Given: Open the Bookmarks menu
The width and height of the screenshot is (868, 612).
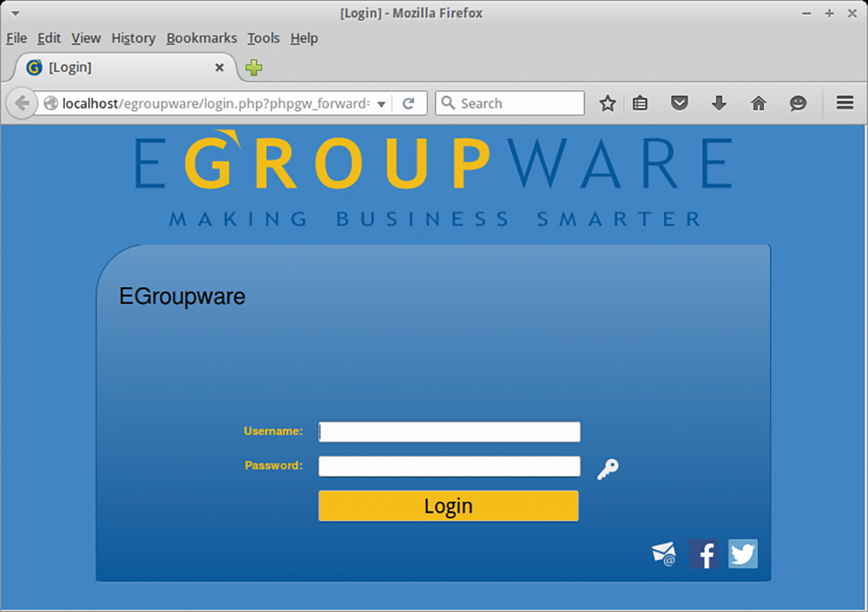Looking at the screenshot, I should click(x=201, y=38).
